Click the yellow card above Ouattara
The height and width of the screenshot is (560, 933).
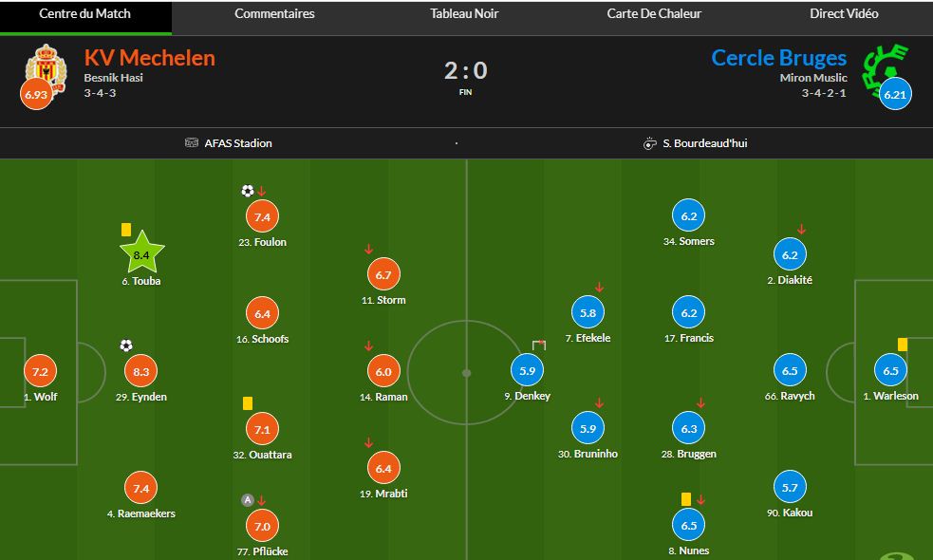coord(248,403)
